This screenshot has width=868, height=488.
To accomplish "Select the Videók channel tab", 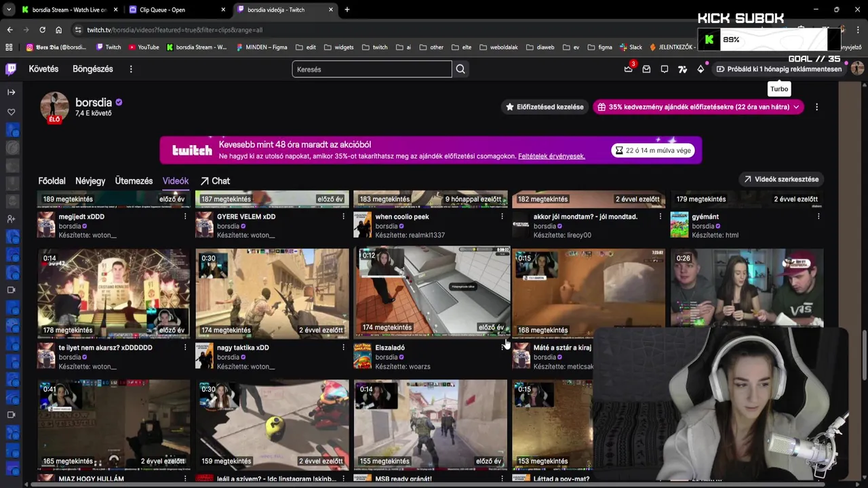I will [x=176, y=181].
